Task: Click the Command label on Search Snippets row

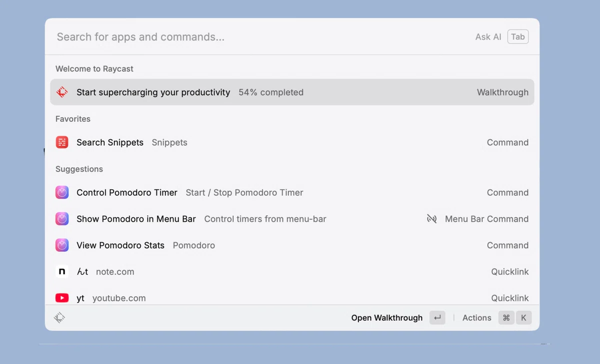Action: pyautogui.click(x=507, y=142)
